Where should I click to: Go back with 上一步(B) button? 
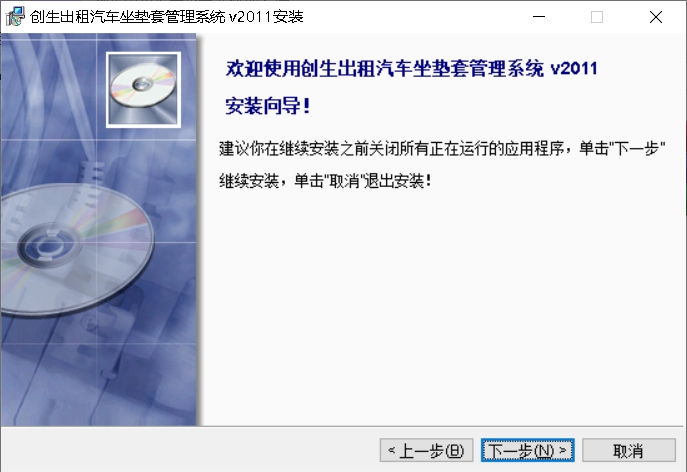pos(426,450)
